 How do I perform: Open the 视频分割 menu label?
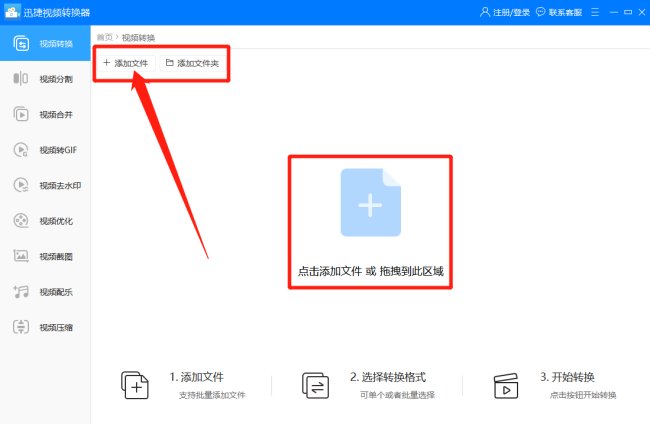[56, 79]
